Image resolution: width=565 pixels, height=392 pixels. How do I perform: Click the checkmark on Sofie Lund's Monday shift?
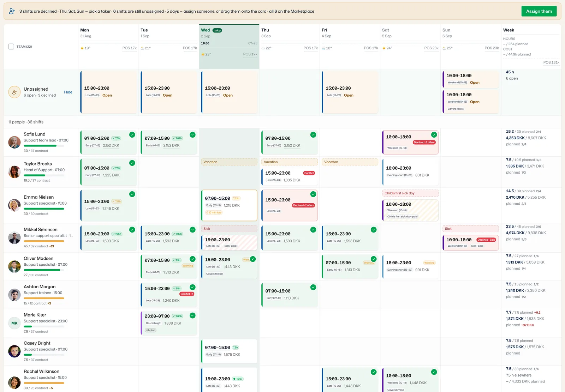(x=132, y=135)
